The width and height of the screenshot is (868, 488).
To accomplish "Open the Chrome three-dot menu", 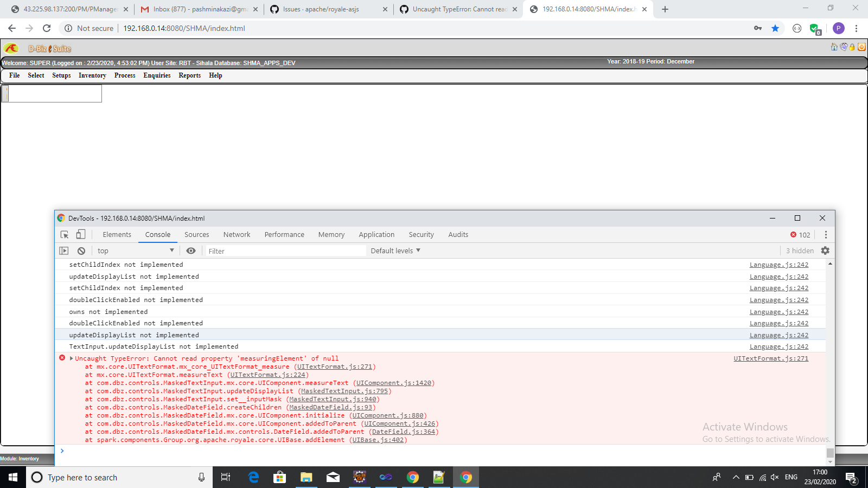I will [856, 28].
